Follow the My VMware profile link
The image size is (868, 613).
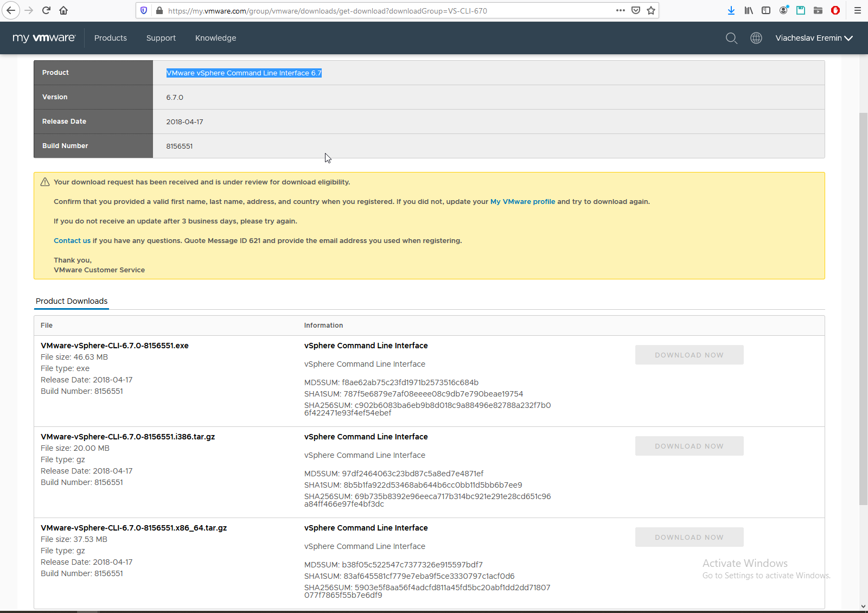click(x=522, y=202)
